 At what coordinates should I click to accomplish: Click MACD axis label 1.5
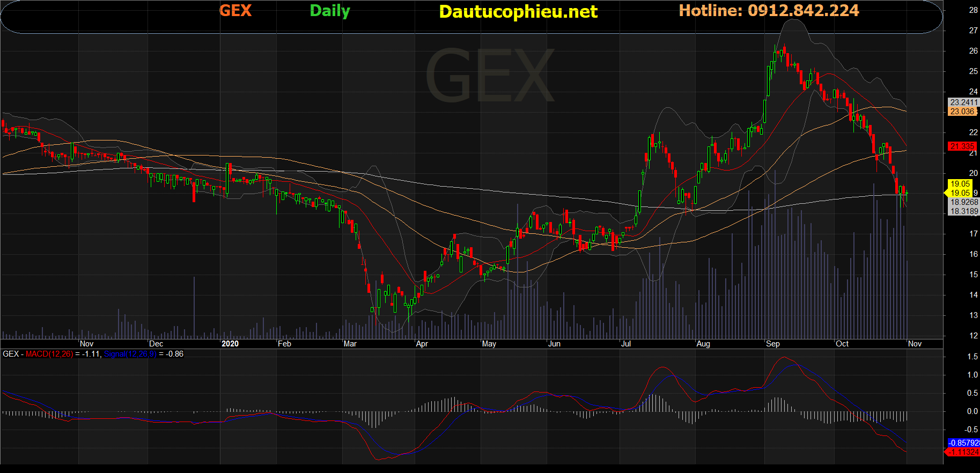click(x=972, y=357)
